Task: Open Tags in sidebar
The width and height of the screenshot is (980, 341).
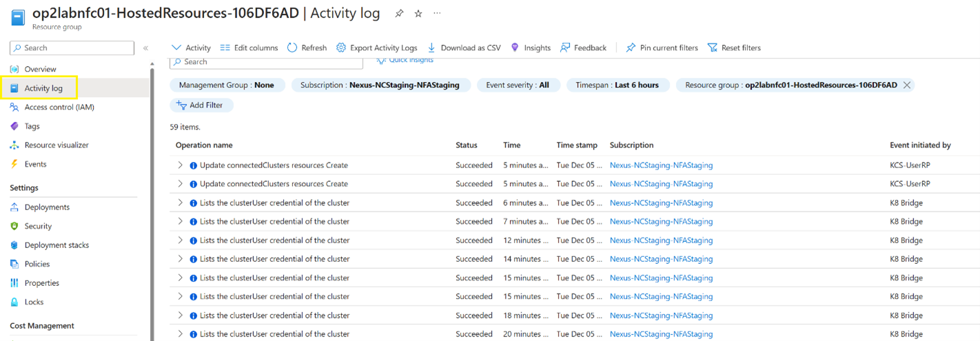Action: point(32,126)
